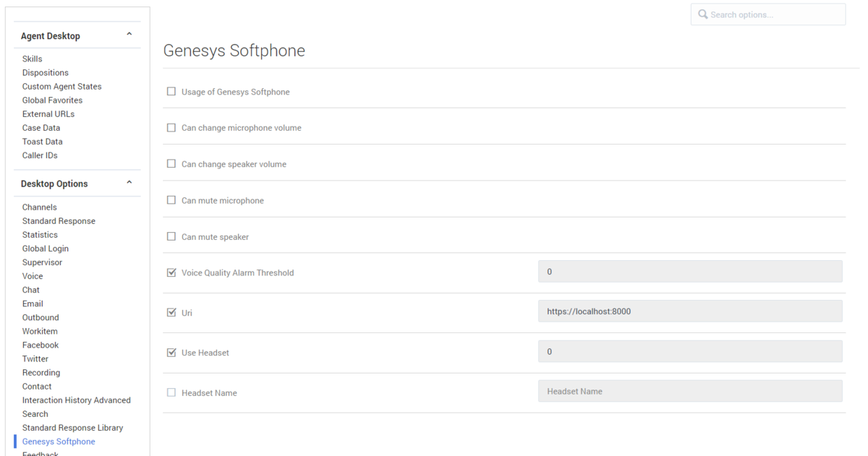This screenshot has height=456, width=868.
Task: Click the Uri field with https://localhost:8000
Action: pyautogui.click(x=690, y=311)
